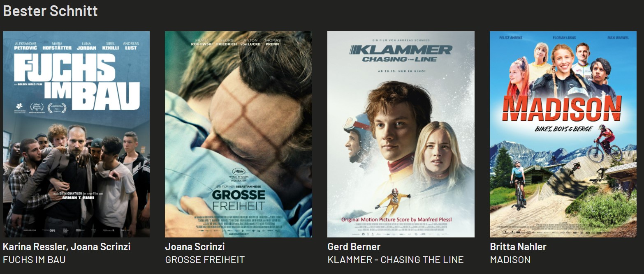Open the Klammer Chasing the Line poster
The image size is (644, 274).
(401, 134)
